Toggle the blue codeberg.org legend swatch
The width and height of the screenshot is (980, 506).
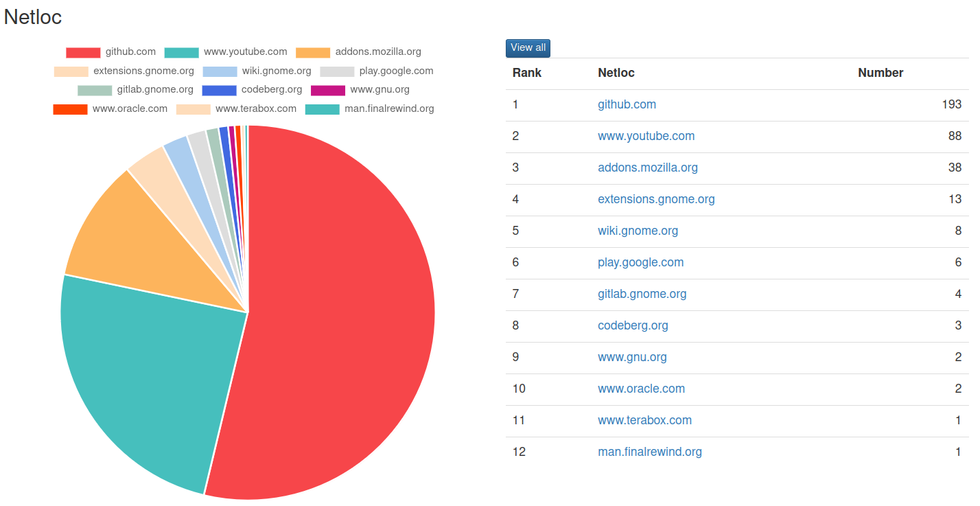point(219,90)
